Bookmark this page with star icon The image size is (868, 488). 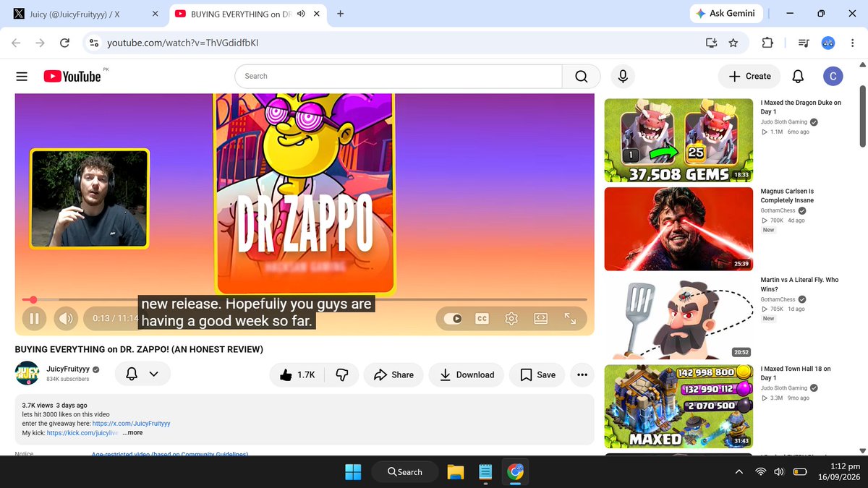733,43
